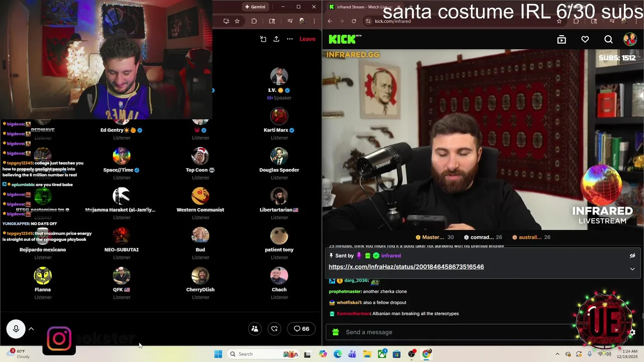Select Flanna listener avatar
The height and width of the screenshot is (362, 644).
pyautogui.click(x=43, y=276)
